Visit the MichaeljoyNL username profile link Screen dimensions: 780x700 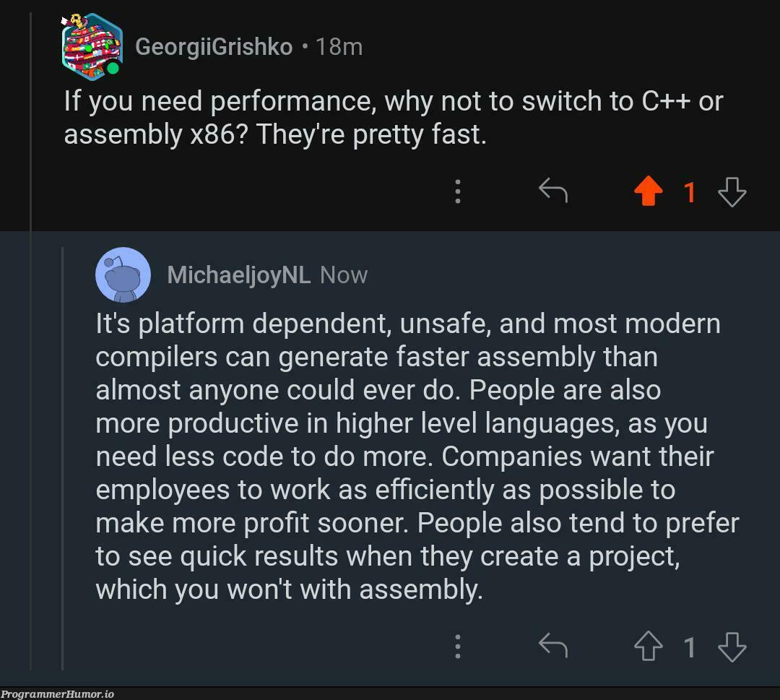[x=238, y=275]
